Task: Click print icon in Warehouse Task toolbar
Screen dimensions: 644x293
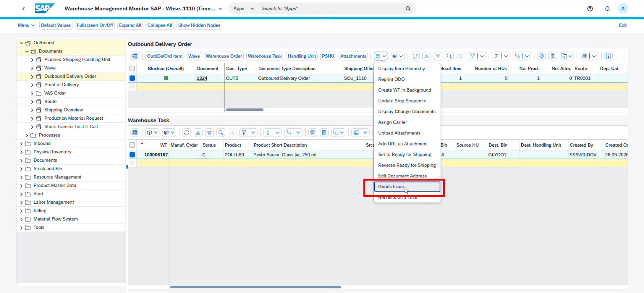Action: (313, 133)
